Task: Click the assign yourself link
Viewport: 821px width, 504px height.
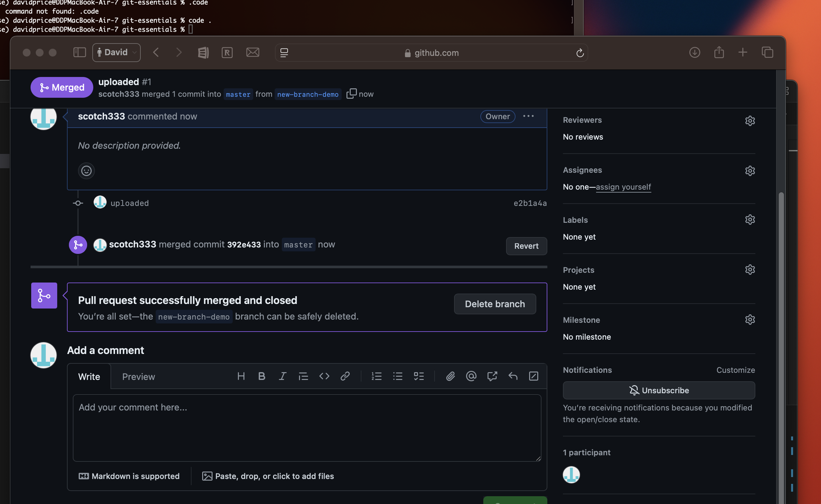Action: point(623,187)
